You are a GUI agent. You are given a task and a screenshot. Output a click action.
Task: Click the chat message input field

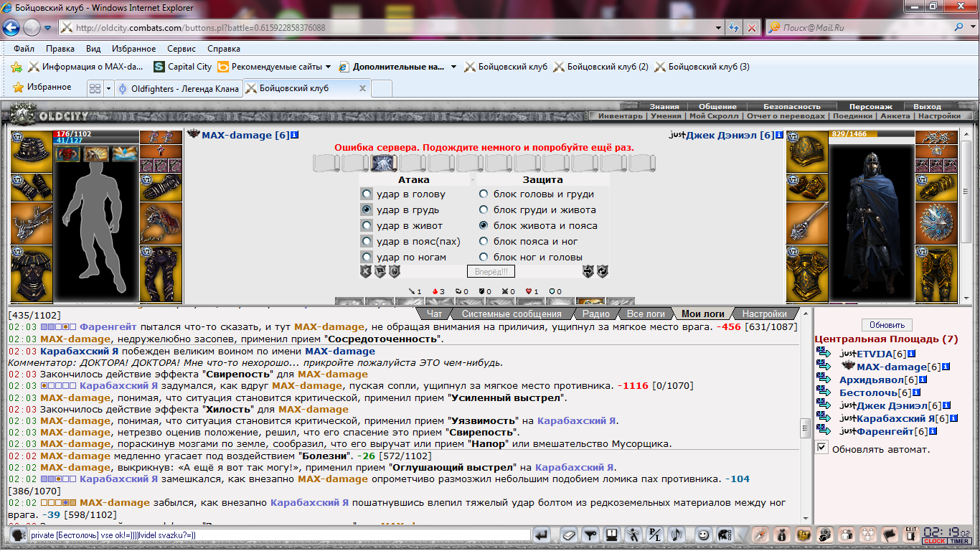(x=279, y=534)
